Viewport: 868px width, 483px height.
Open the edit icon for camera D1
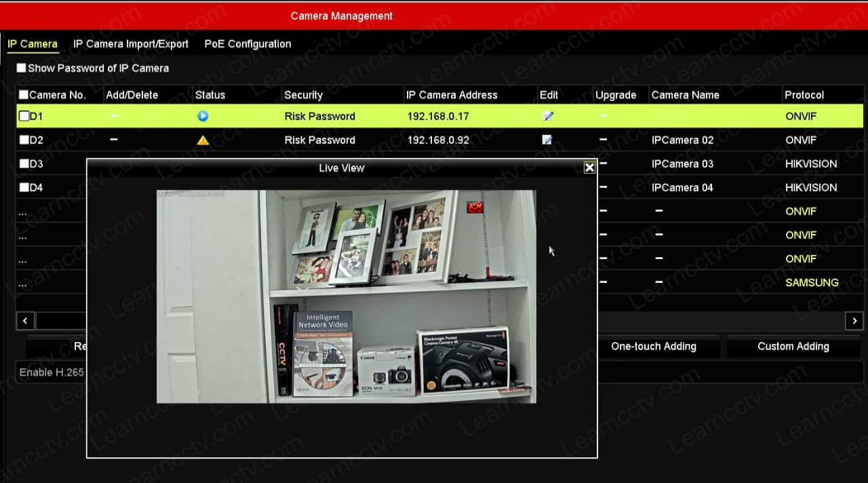tap(548, 116)
